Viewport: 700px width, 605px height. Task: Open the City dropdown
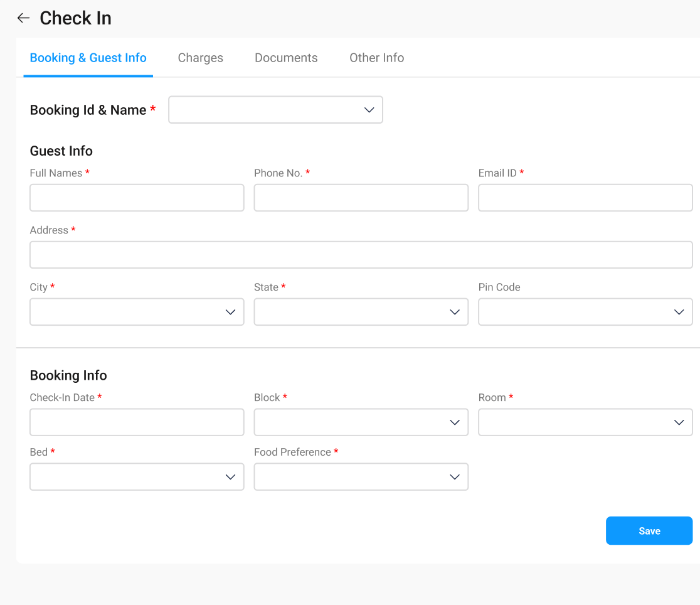coord(137,312)
